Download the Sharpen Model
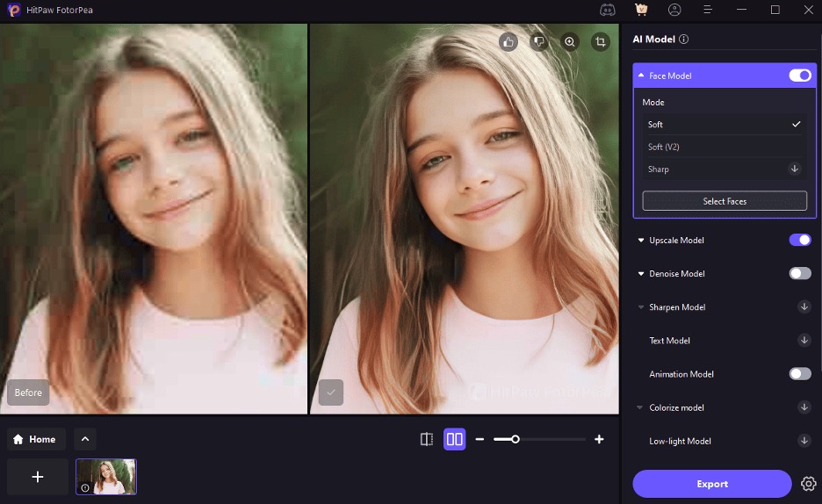The width and height of the screenshot is (822, 504). (x=804, y=306)
